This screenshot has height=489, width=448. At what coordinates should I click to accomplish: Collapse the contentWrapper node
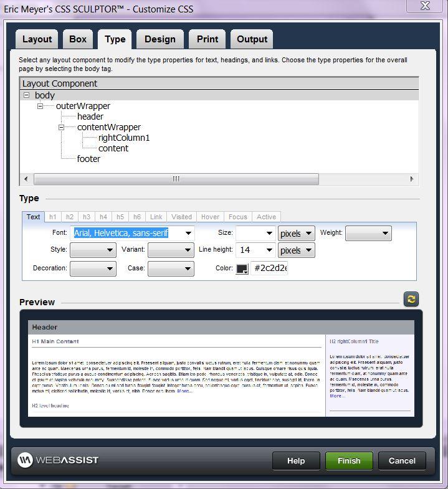pyautogui.click(x=62, y=127)
